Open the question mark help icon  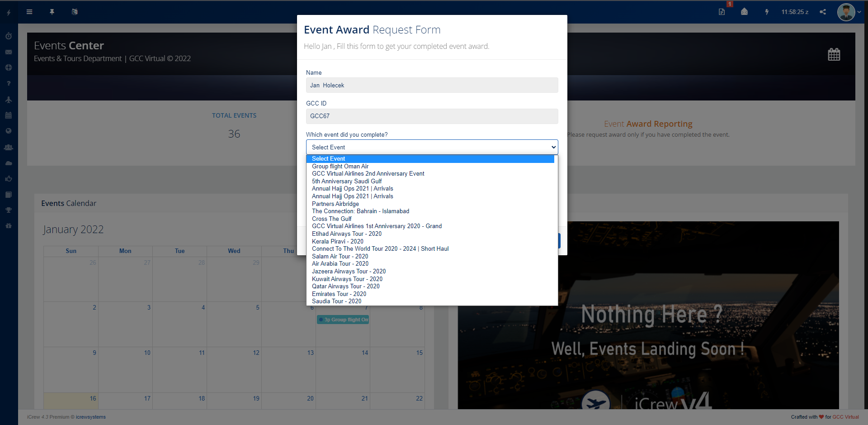(x=9, y=83)
